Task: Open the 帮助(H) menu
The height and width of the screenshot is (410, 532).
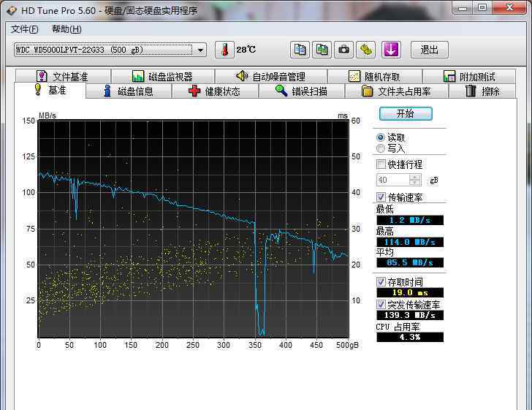Action: [x=66, y=29]
